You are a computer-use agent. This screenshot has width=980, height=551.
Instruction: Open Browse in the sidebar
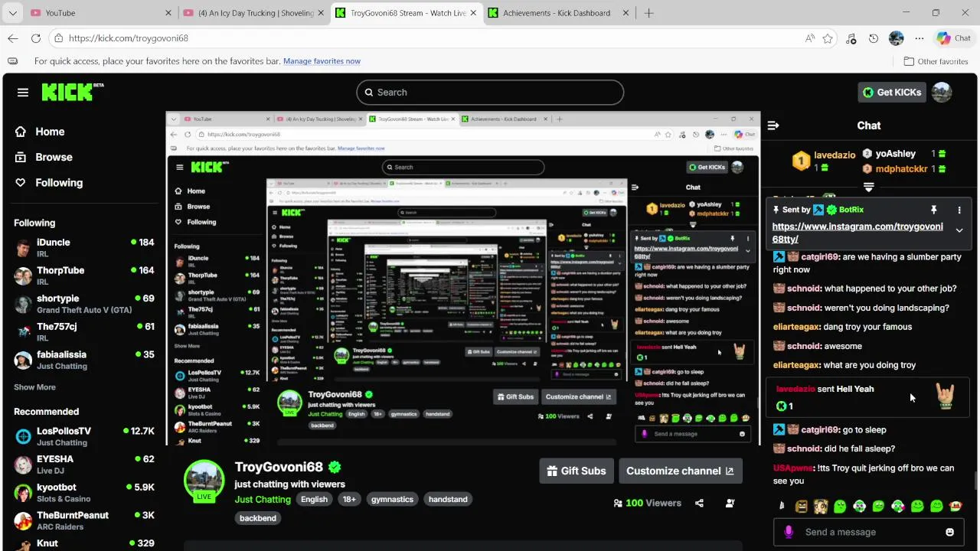pyautogui.click(x=44, y=157)
